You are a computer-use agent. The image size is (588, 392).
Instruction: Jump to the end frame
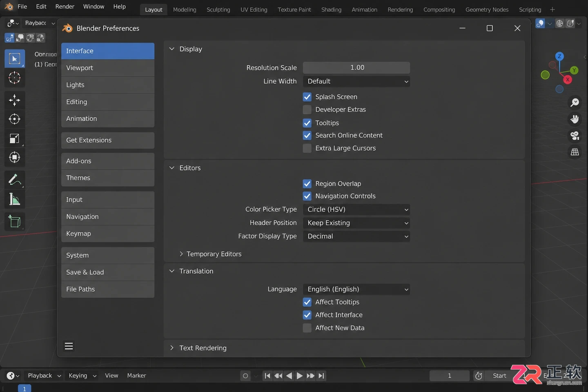coord(321,376)
